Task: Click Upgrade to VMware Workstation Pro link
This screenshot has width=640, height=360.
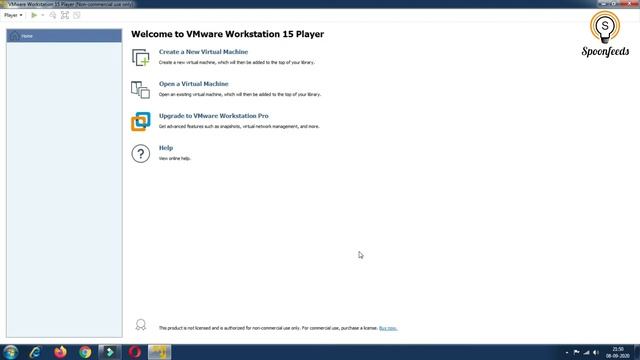Action: click(213, 116)
